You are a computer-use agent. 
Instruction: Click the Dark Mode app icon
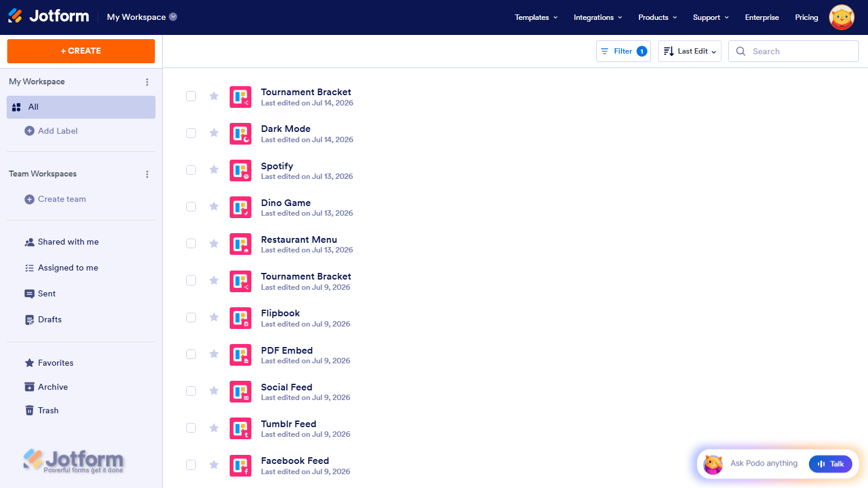click(241, 134)
